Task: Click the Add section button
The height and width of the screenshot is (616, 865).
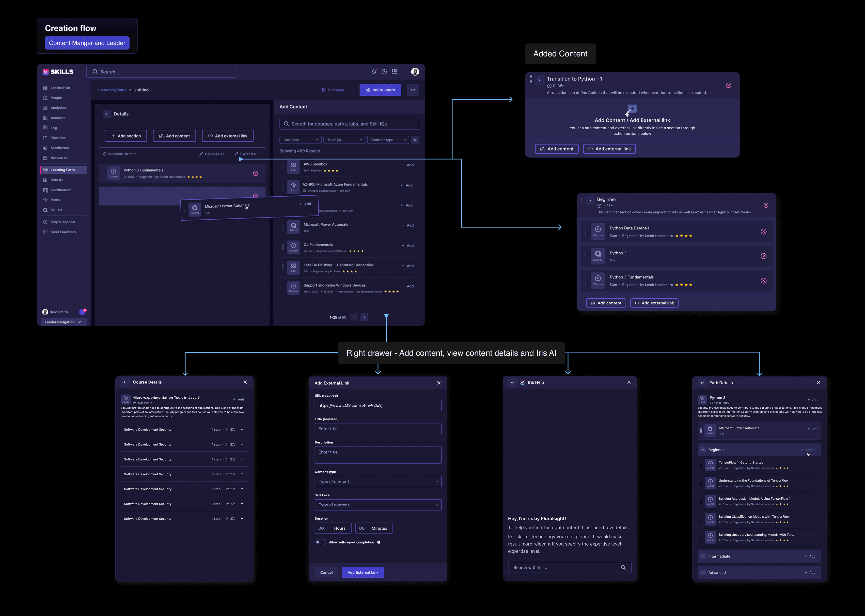Action: point(126,136)
